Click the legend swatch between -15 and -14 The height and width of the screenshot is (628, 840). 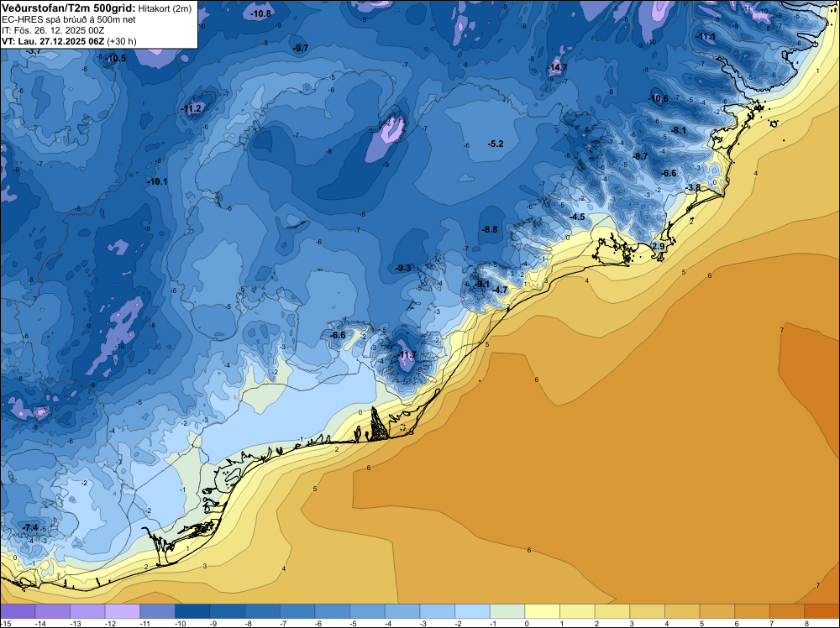point(17,611)
